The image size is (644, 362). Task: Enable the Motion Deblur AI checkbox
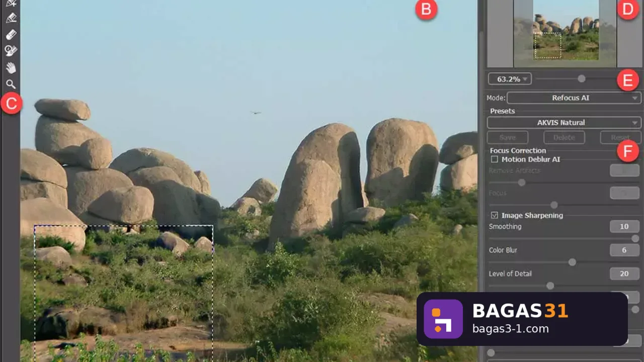coord(495,159)
